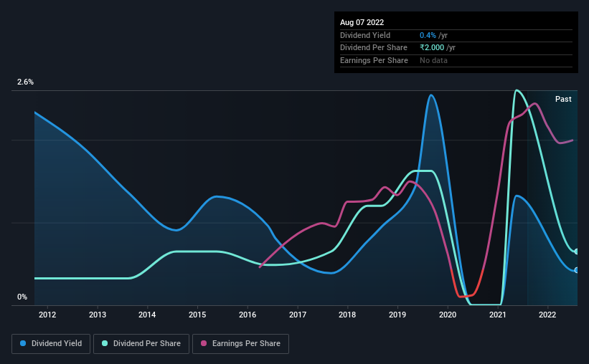Click the Aug 07 2022 tooltip date
The height and width of the screenshot is (364, 589).
[362, 22]
